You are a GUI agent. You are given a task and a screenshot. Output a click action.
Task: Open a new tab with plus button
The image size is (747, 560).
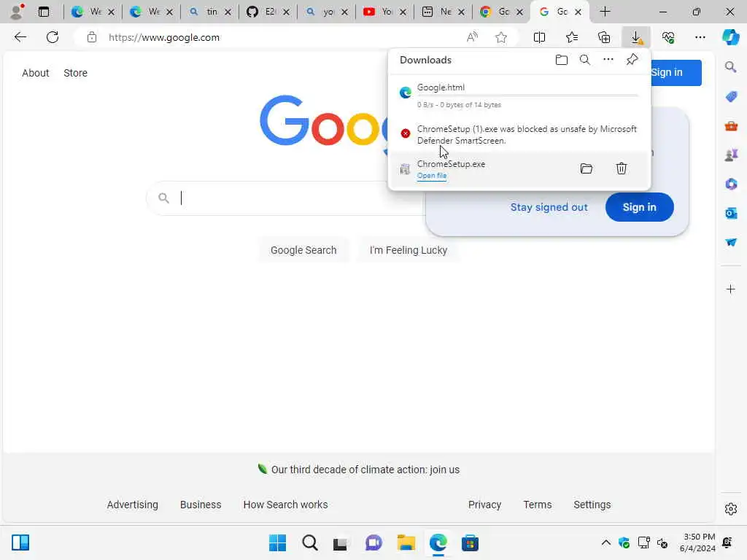point(605,12)
